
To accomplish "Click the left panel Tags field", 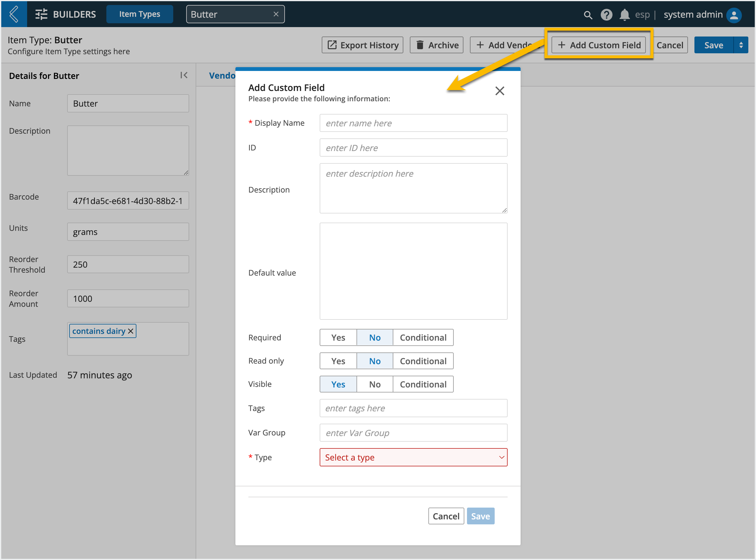I will pyautogui.click(x=128, y=339).
